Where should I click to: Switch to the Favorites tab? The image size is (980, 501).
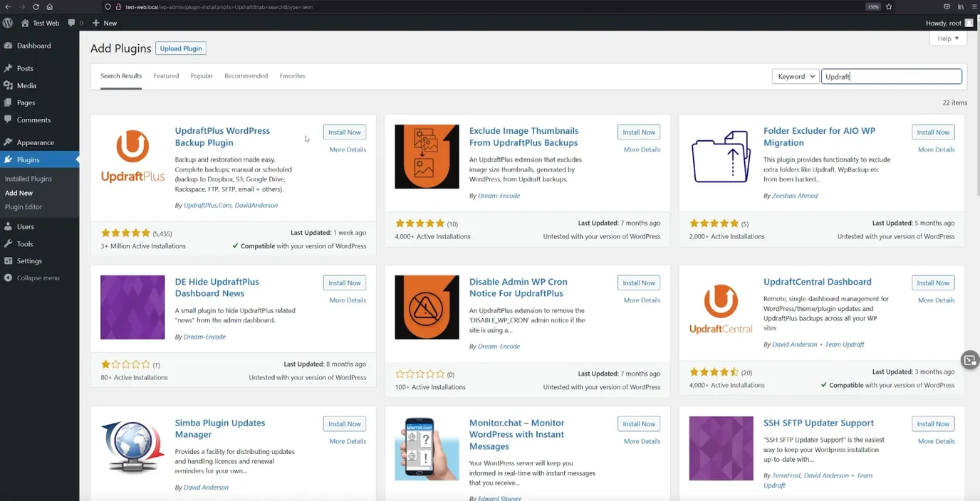pos(292,75)
